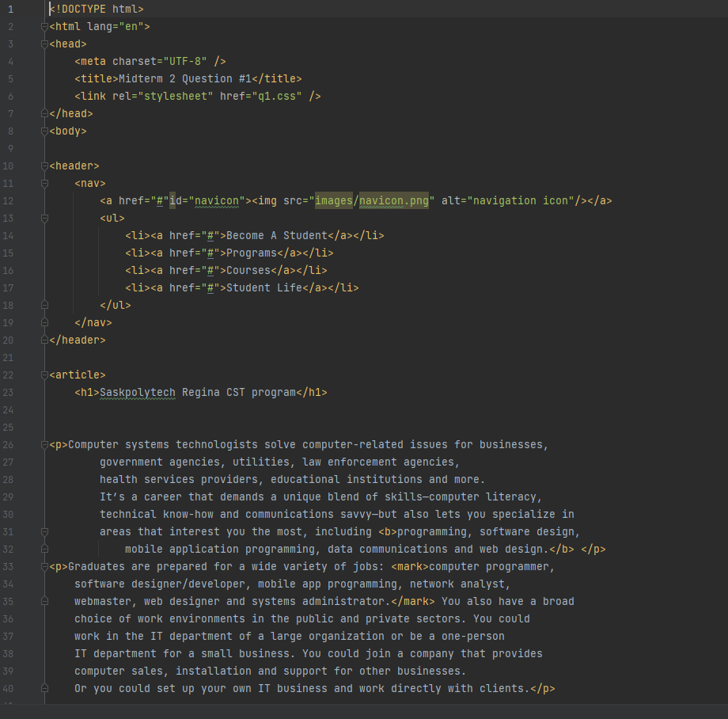
Task: Click the 'Midterm 2 Question #1' title text
Action: tap(185, 79)
